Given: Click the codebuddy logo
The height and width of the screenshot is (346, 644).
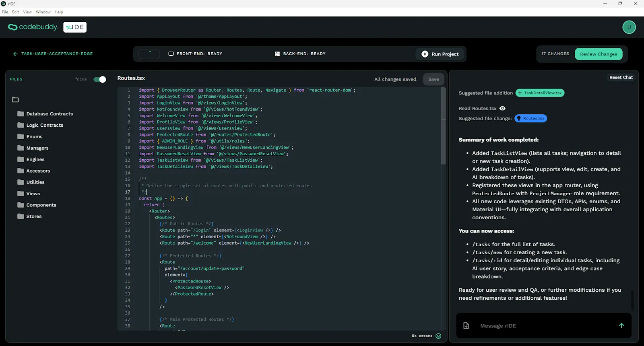Looking at the screenshot, I should [33, 27].
